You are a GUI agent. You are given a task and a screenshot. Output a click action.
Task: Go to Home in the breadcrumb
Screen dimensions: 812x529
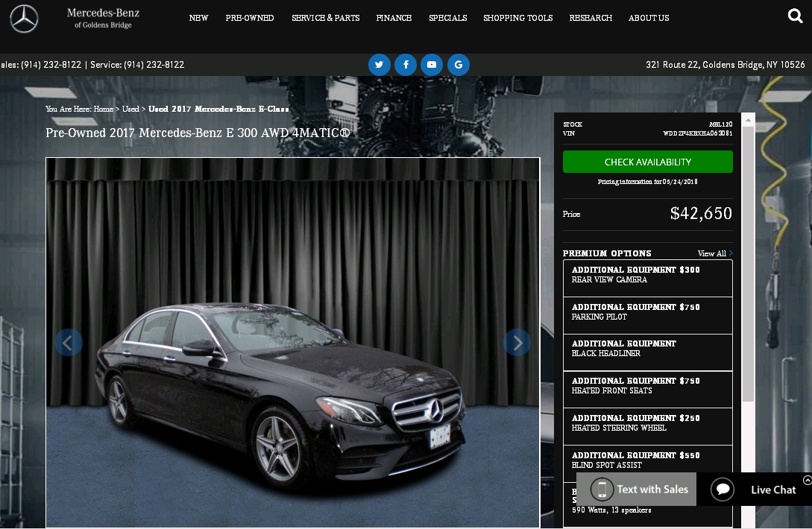[104, 109]
